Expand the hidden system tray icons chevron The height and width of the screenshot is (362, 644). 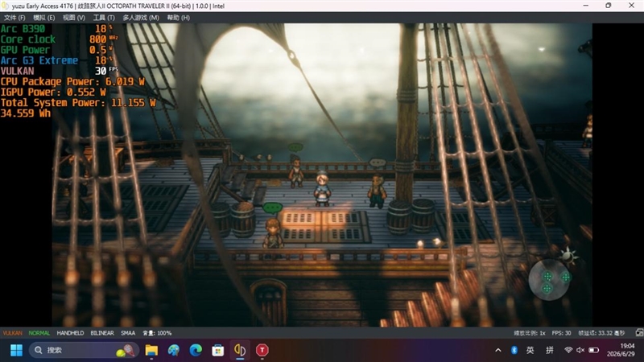(498, 350)
